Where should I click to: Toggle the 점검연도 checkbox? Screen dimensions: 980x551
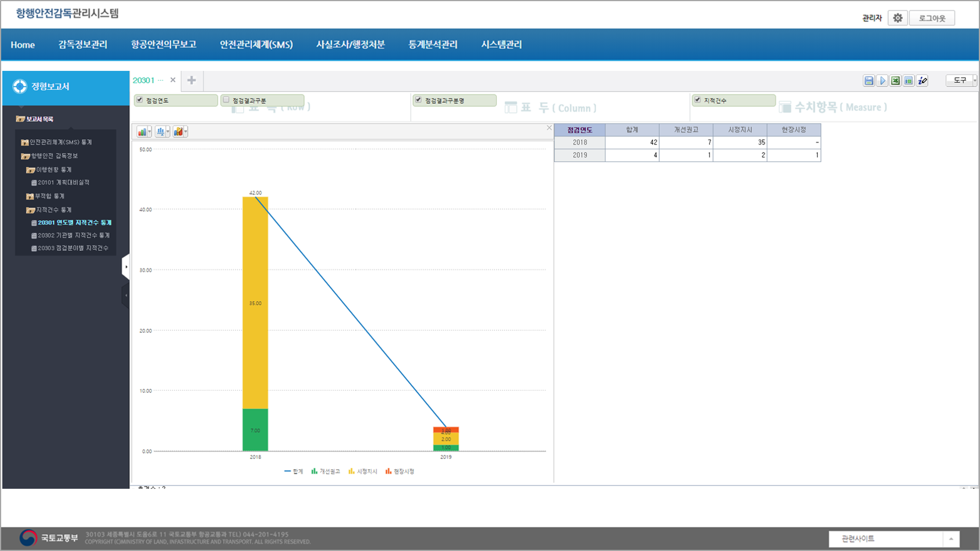click(x=139, y=100)
